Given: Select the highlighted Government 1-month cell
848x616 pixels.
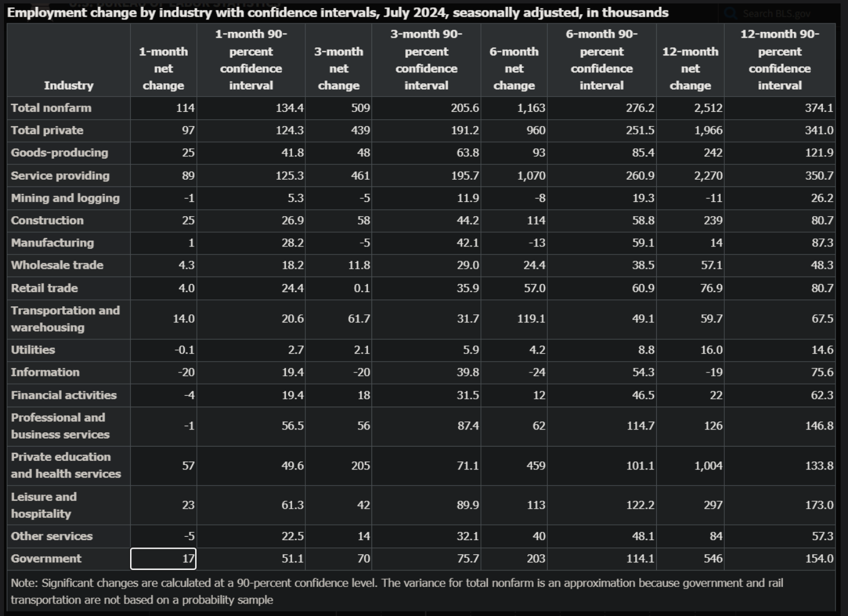Looking at the screenshot, I should [x=164, y=559].
